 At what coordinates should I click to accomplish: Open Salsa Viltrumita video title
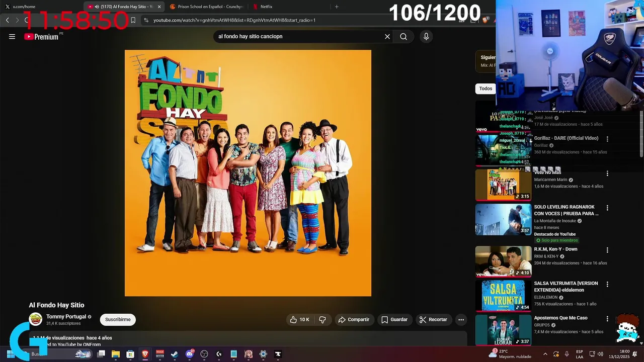pyautogui.click(x=566, y=287)
